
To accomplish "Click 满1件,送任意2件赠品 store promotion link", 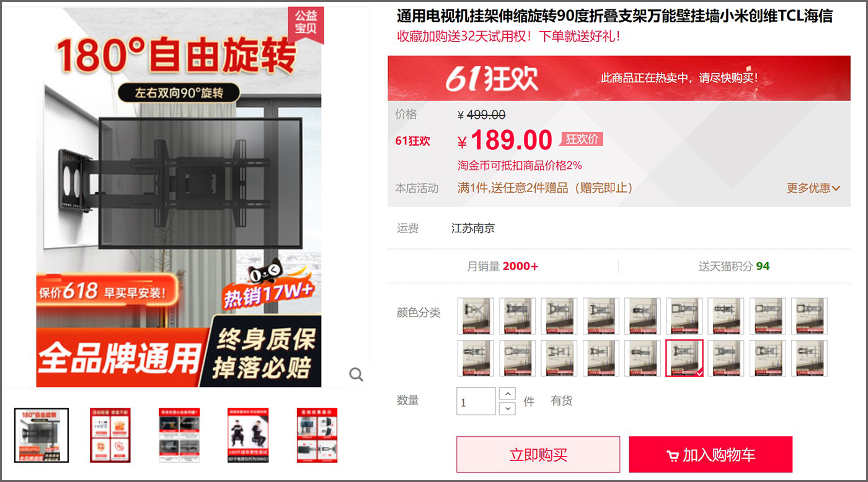I will [545, 188].
